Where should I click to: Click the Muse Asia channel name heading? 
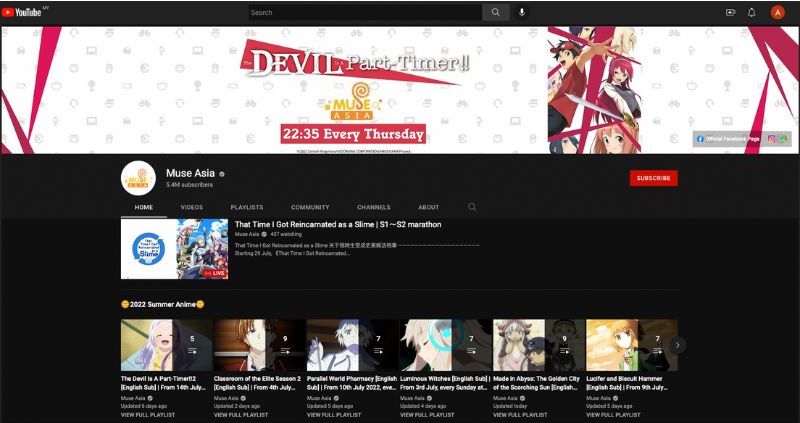190,173
